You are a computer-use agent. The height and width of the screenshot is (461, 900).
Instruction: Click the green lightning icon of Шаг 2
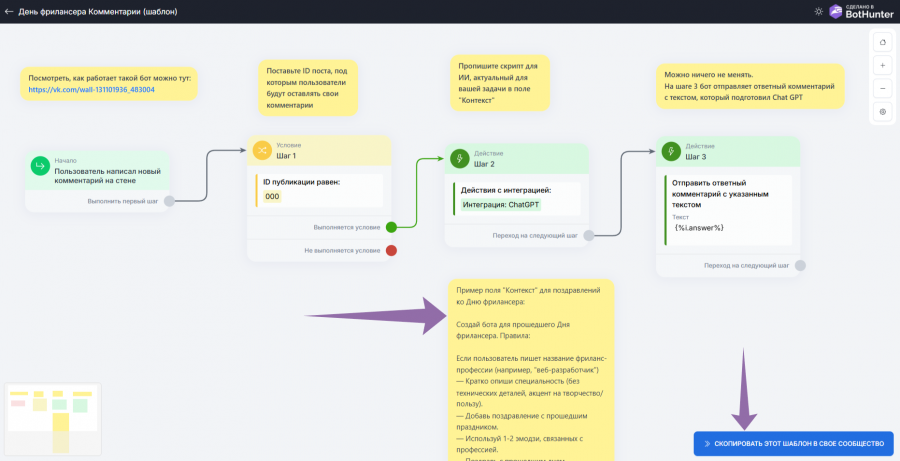click(x=459, y=158)
